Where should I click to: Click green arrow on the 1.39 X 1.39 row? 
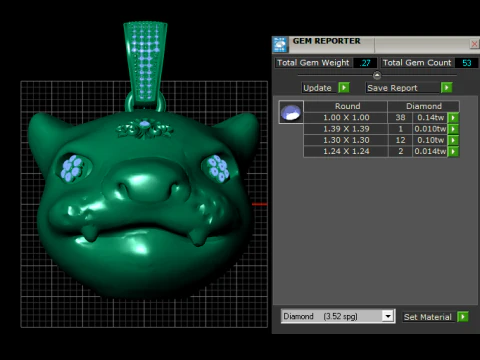pos(453,129)
